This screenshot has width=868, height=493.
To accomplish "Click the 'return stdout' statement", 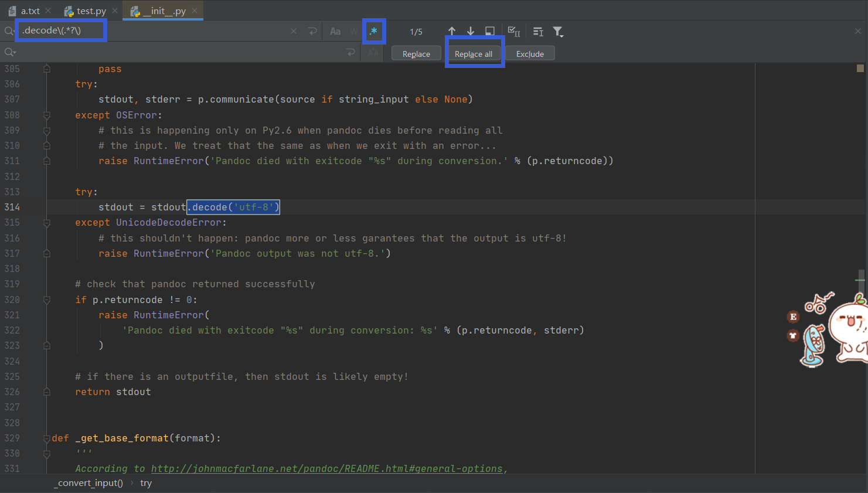I will 113,392.
